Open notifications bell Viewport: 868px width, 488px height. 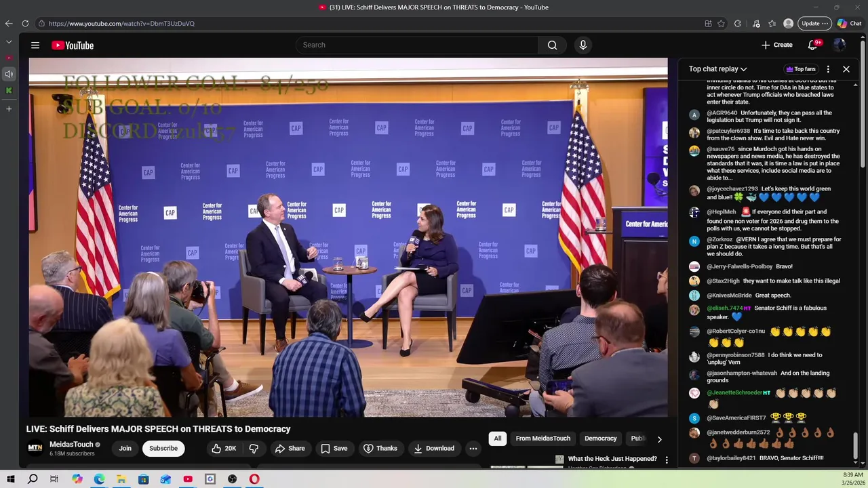point(812,45)
